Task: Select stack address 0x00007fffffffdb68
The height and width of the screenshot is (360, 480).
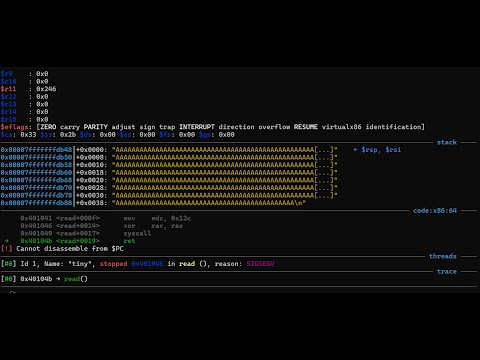Action: [36, 180]
